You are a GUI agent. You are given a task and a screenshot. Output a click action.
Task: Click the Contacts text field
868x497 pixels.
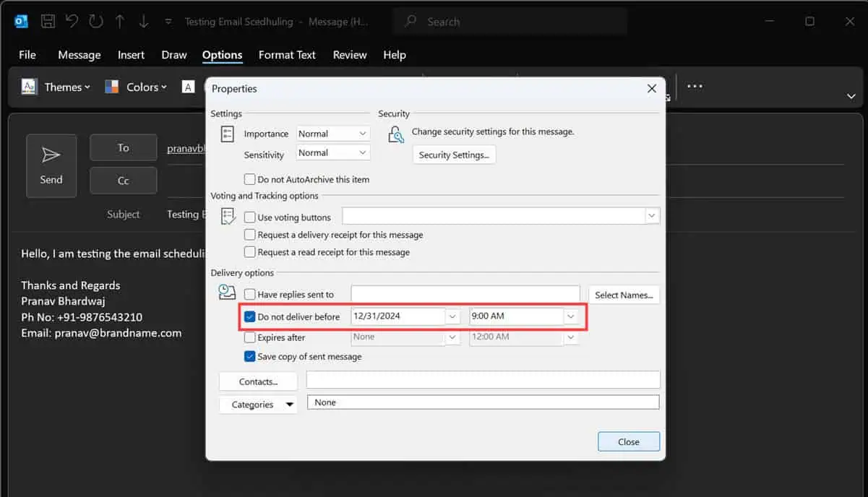484,380
